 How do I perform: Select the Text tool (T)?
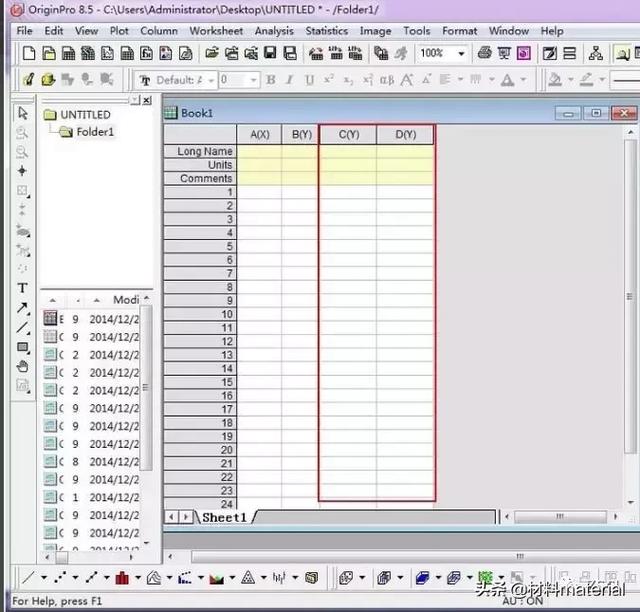click(x=22, y=288)
